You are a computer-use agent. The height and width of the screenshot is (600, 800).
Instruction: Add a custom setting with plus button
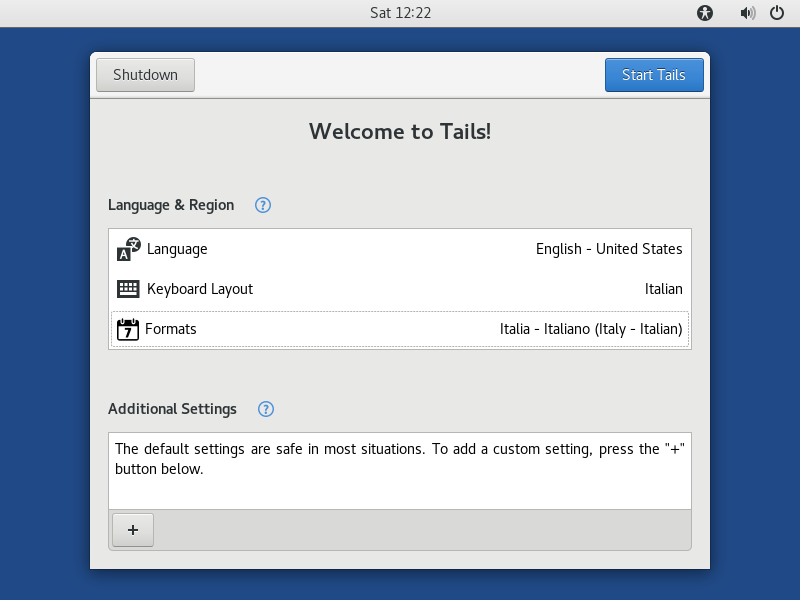tap(133, 530)
